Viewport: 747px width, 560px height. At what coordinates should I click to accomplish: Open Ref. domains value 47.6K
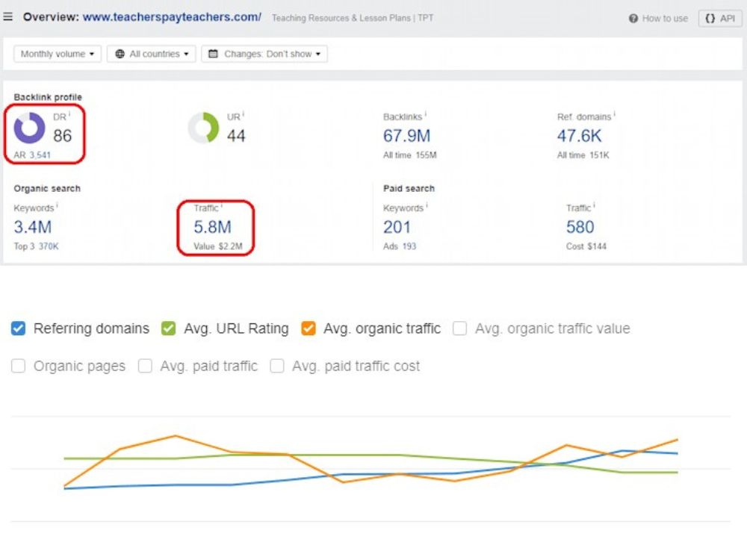point(580,136)
